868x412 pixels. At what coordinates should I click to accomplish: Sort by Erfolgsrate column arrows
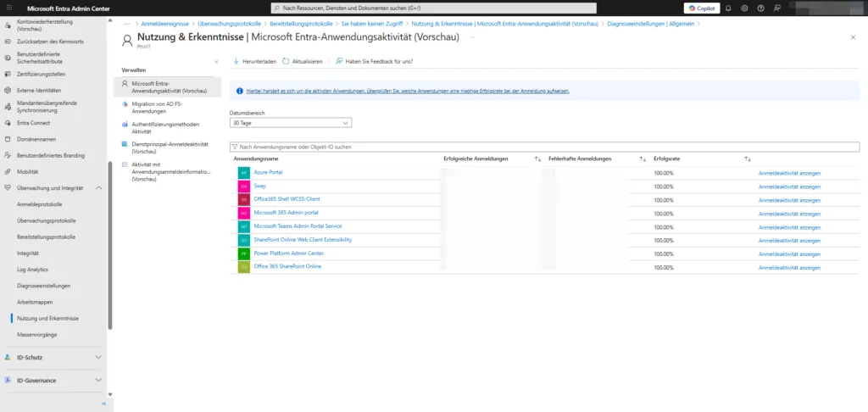point(747,159)
